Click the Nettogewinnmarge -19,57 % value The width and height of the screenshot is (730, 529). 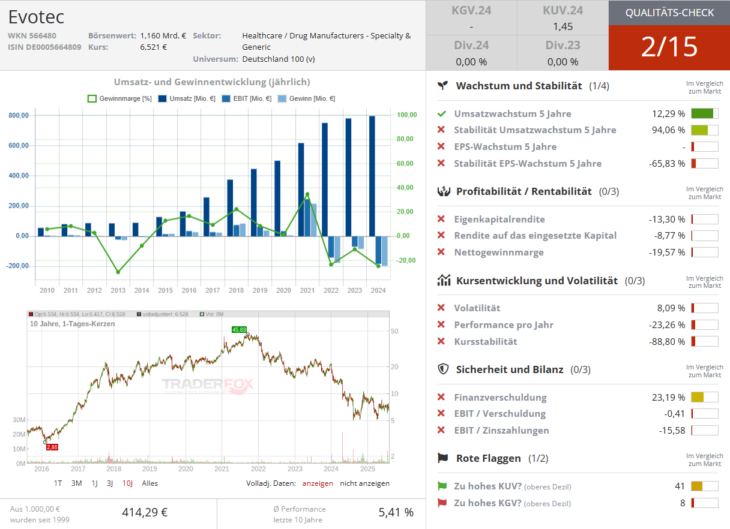click(x=667, y=252)
